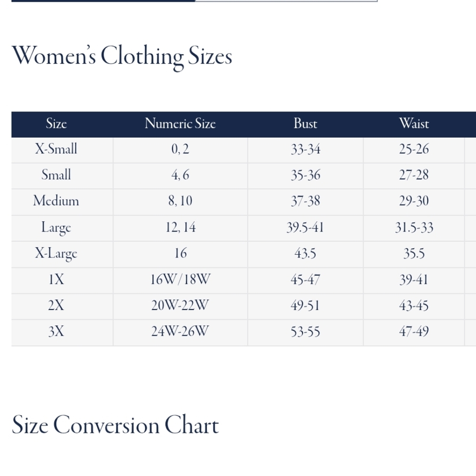476x476 pixels.
Task: Click the 1X size row label
Action: pos(57,279)
